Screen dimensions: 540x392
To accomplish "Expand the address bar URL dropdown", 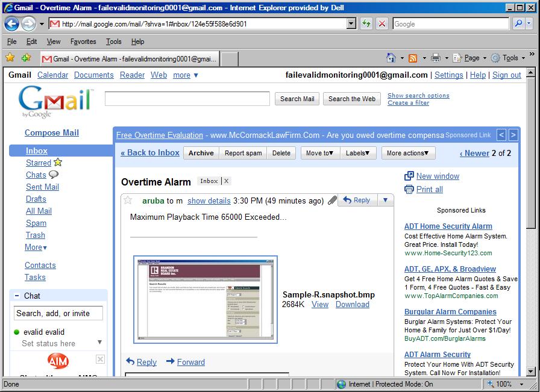I will [351, 23].
